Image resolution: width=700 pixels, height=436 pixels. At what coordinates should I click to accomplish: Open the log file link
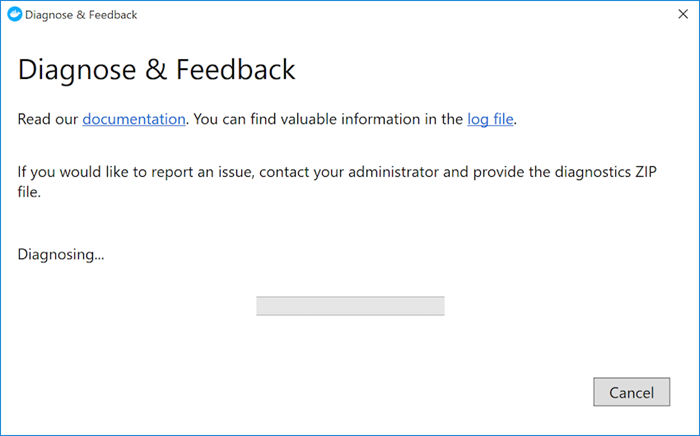coord(490,119)
